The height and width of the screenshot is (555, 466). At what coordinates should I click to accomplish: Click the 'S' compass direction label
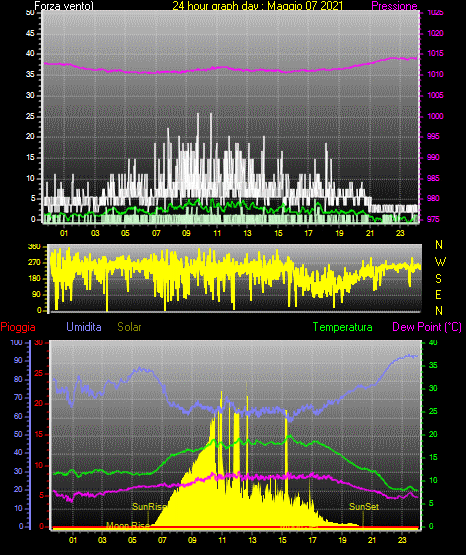pos(438,279)
